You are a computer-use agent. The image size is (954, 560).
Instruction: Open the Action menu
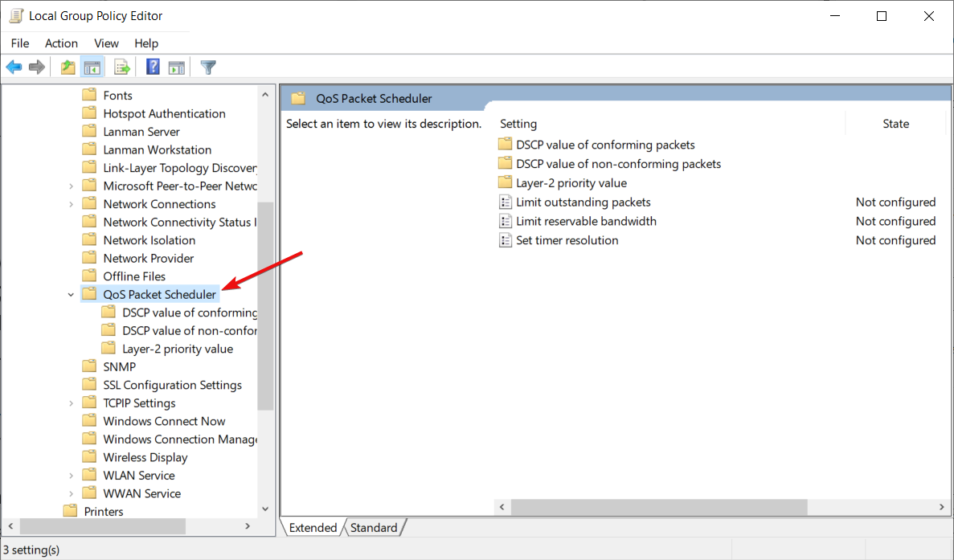(x=61, y=43)
